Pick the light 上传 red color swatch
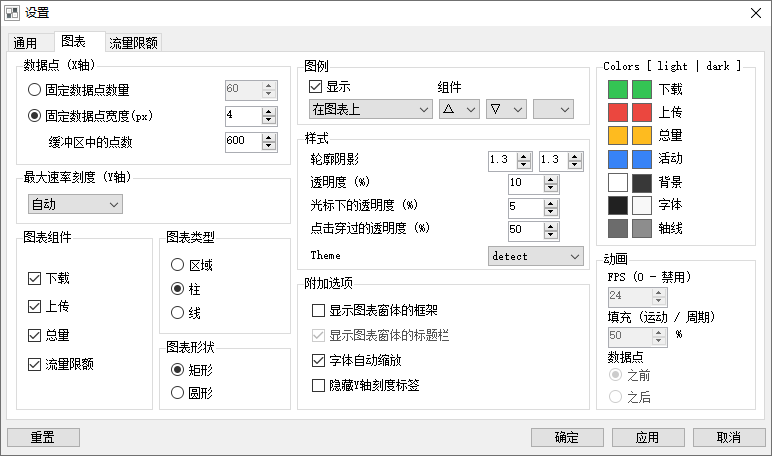Screen dimensions: 772x456 (618, 112)
